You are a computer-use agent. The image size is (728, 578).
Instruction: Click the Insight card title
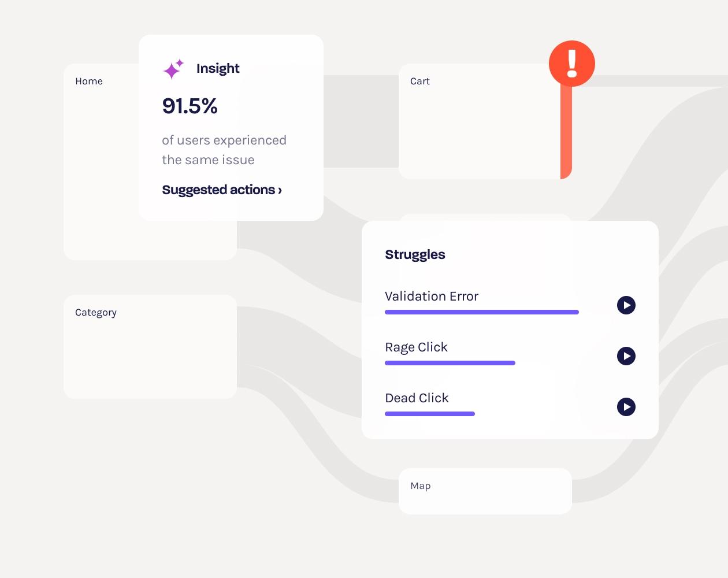point(218,69)
